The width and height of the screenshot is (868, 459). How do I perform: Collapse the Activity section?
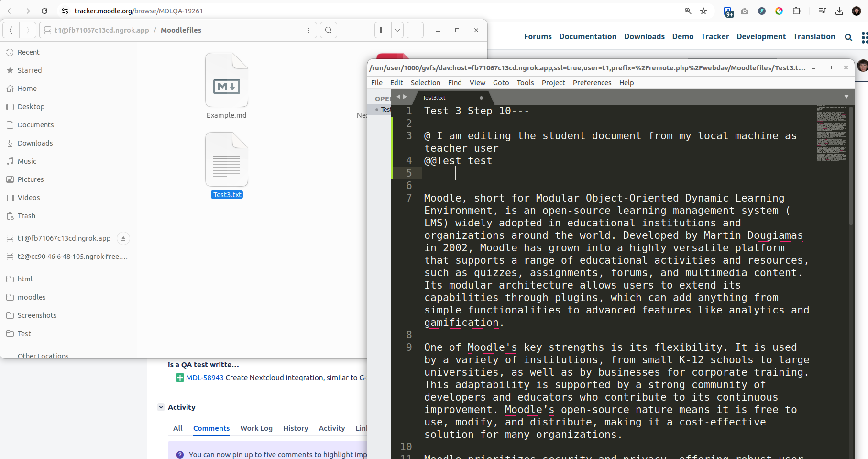pyautogui.click(x=161, y=407)
